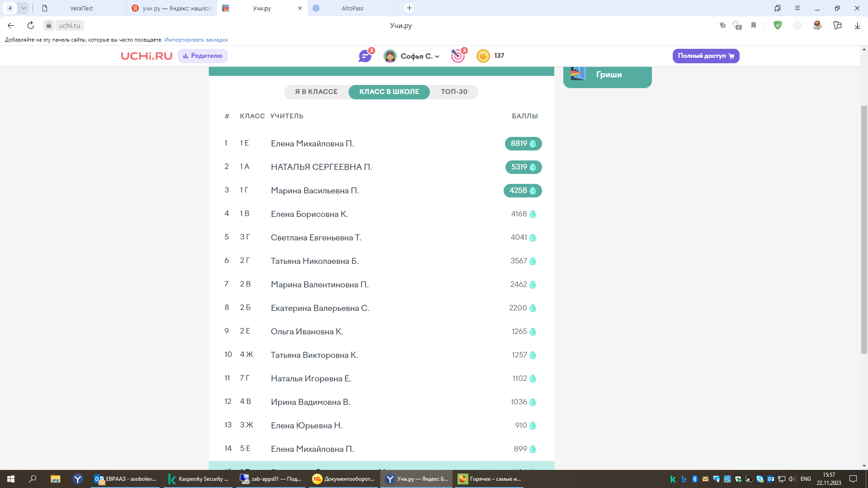Open the Документооборот taskbar window
The width and height of the screenshot is (868, 488).
tap(344, 479)
